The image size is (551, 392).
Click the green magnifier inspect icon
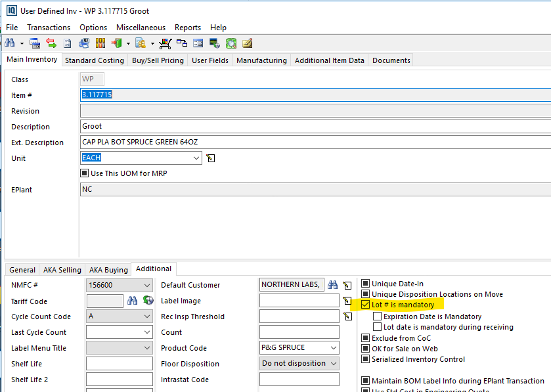pos(231,43)
